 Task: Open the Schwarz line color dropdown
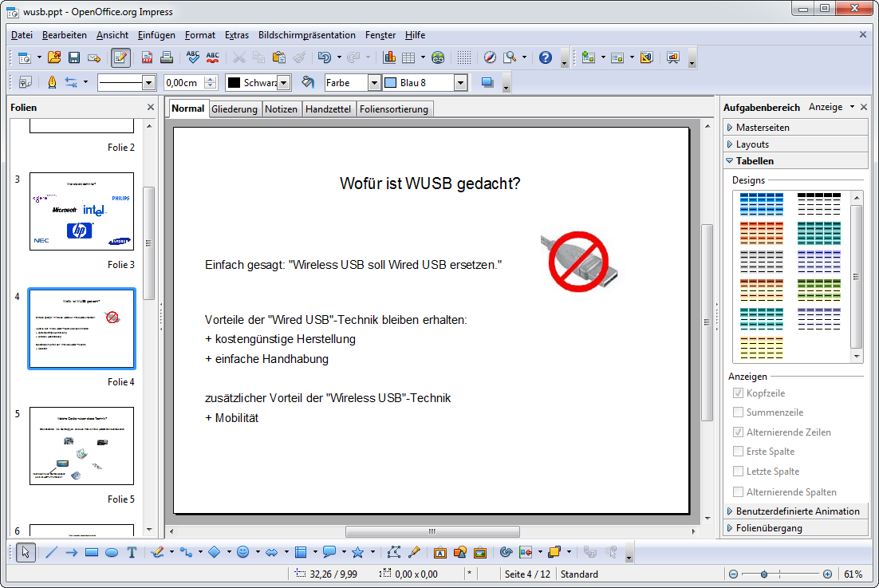click(282, 82)
